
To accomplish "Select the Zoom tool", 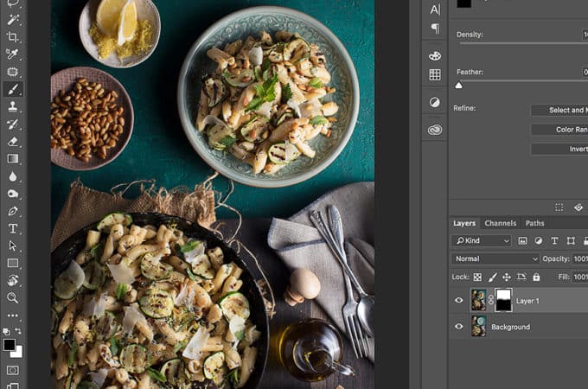I will tap(13, 298).
